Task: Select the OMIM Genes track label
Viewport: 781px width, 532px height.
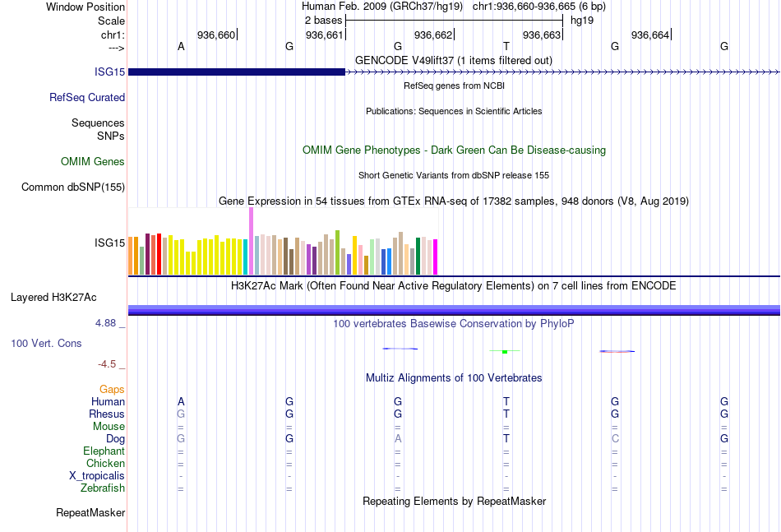Action: pyautogui.click(x=93, y=161)
